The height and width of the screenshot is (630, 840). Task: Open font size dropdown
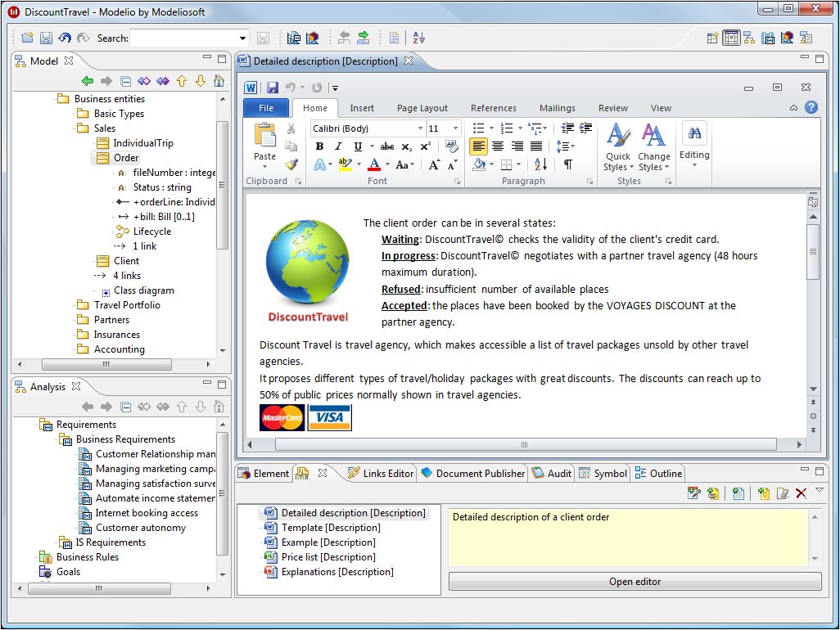click(x=456, y=128)
